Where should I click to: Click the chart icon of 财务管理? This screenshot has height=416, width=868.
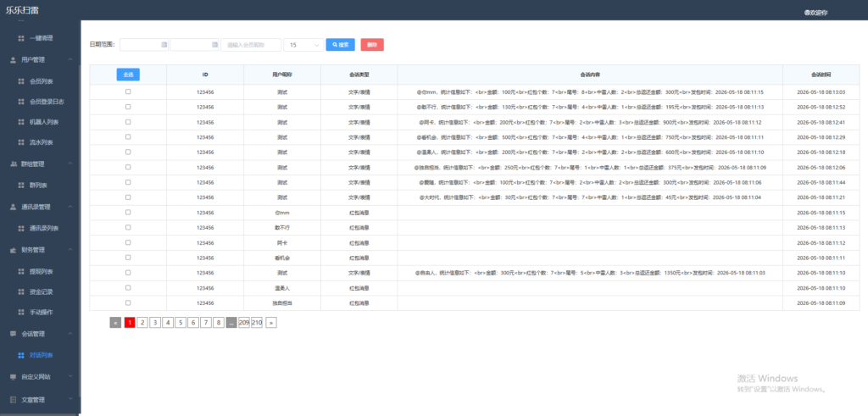tap(14, 250)
